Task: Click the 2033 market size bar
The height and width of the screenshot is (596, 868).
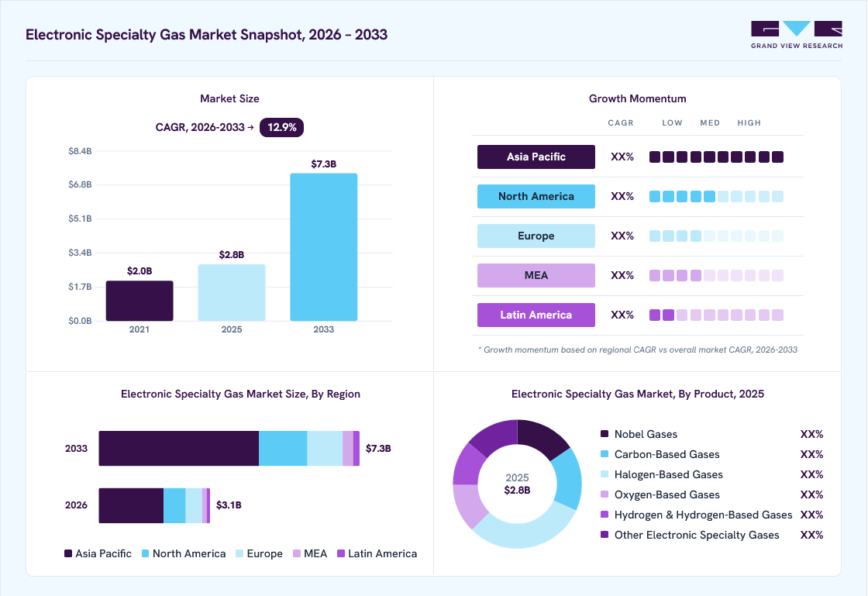Action: pos(324,247)
